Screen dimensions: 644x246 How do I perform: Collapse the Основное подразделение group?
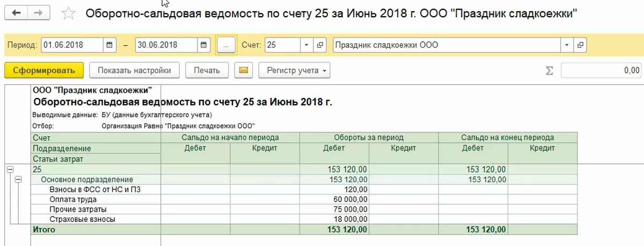18,180
